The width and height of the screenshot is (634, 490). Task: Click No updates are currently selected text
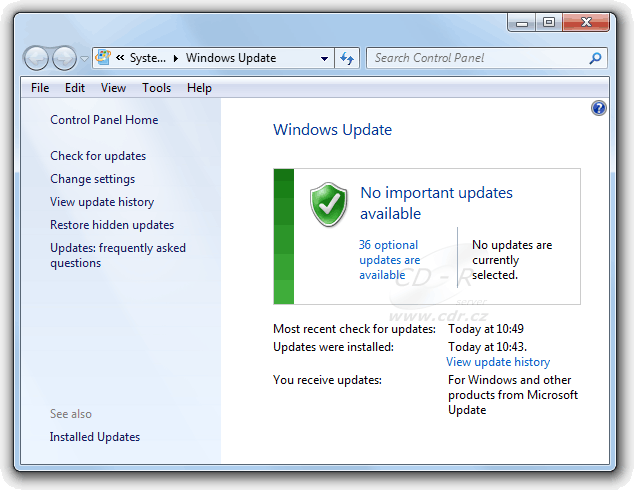(512, 260)
